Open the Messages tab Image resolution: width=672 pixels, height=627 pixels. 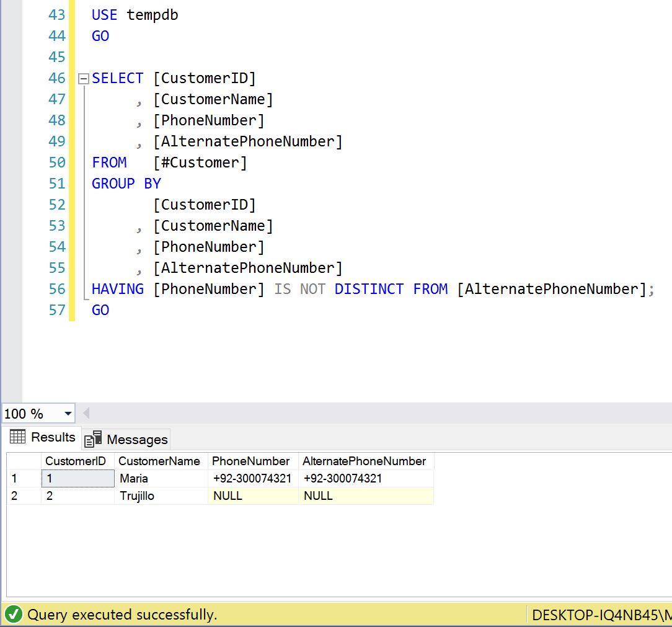click(126, 440)
